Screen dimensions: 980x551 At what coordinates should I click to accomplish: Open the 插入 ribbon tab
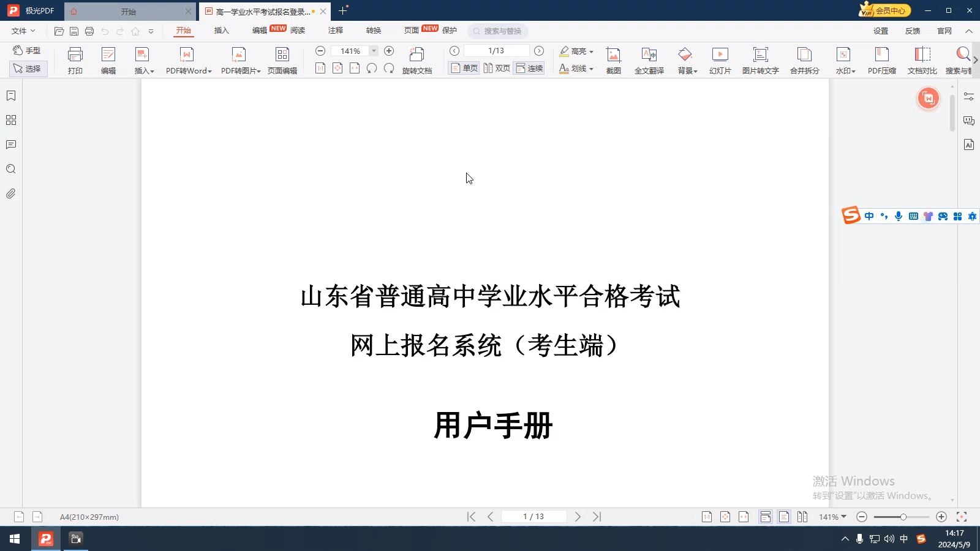[x=221, y=31]
